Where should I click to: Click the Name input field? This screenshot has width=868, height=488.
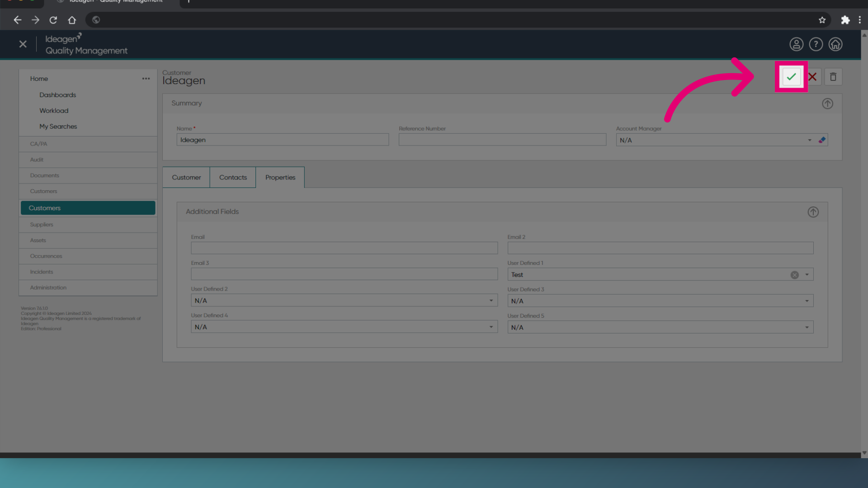(283, 140)
